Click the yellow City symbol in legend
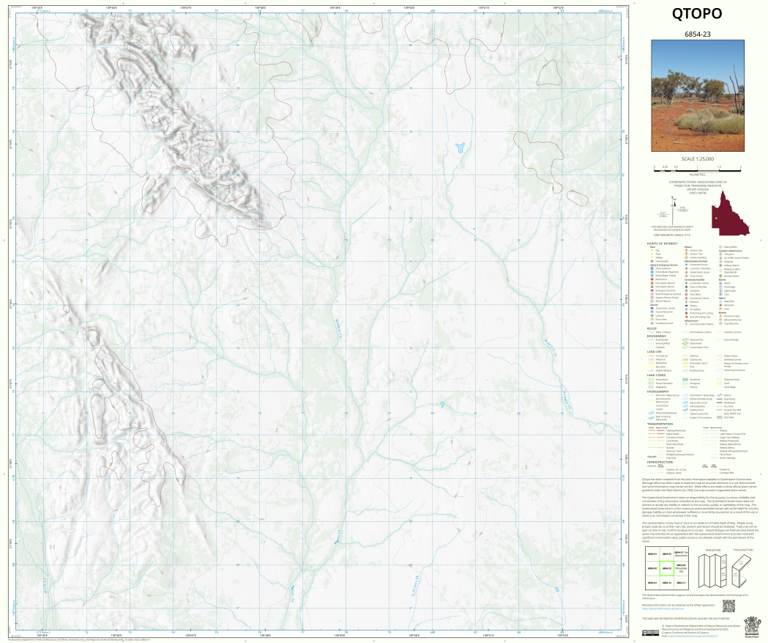This screenshot has height=643, width=768. 652,250
